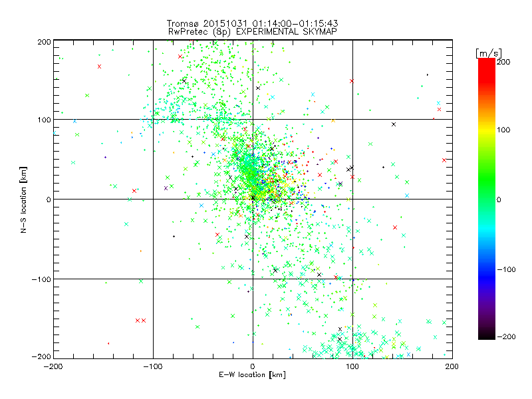Viewport: 532px width, 399px height.
Task: Click the yellow band of the colorbar near 100
Action: pos(487,130)
